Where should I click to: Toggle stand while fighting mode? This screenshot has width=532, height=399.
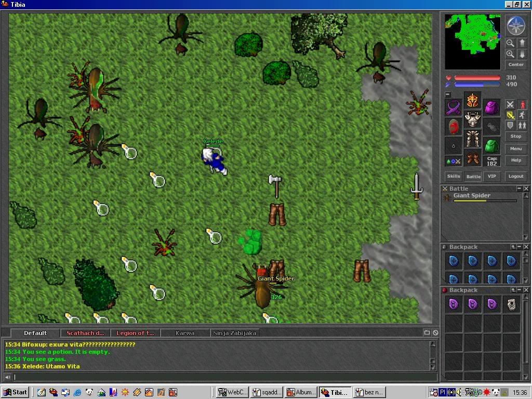pyautogui.click(x=522, y=104)
